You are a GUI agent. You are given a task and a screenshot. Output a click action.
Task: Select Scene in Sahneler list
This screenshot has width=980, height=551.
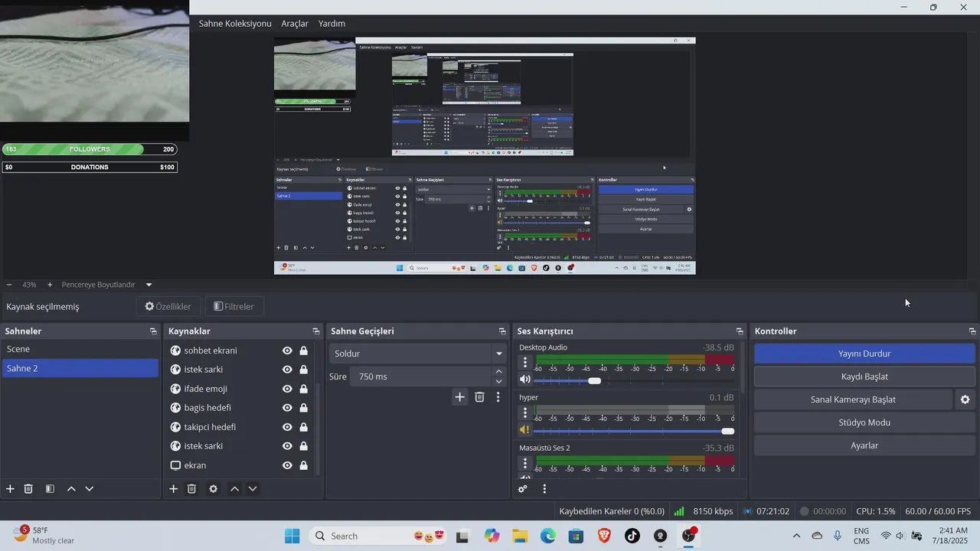[80, 349]
